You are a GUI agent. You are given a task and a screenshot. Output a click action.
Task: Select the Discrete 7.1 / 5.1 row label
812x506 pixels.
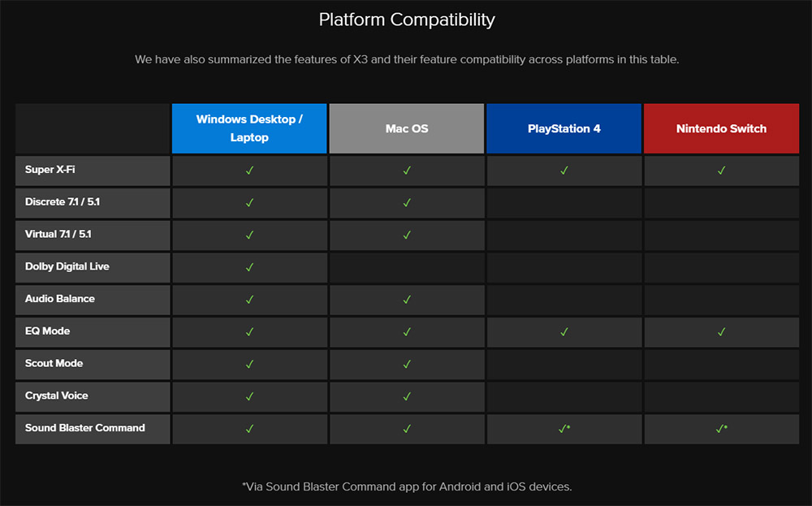93,202
